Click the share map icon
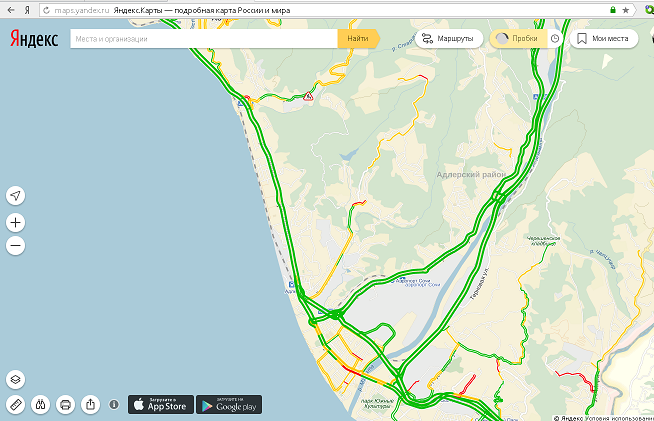 [x=91, y=404]
